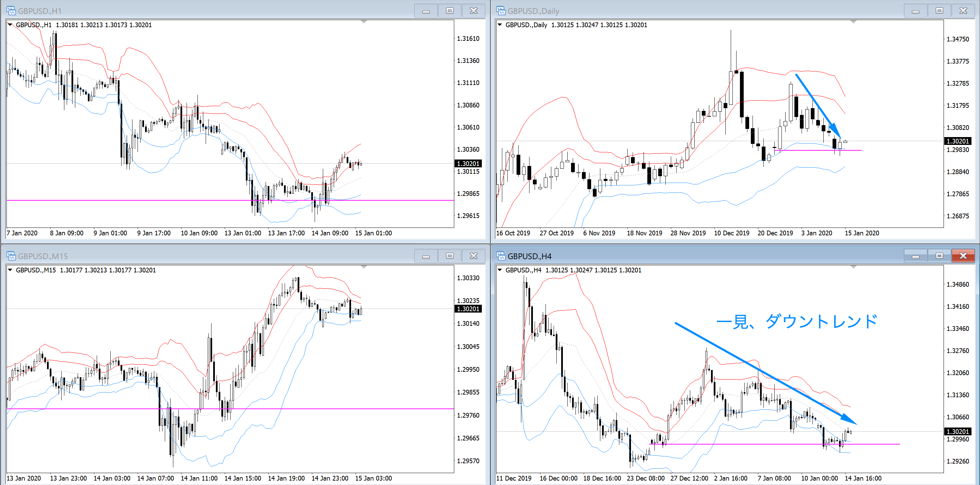
Task: Click the GBPUSD Daily chart window icon
Action: (x=501, y=11)
